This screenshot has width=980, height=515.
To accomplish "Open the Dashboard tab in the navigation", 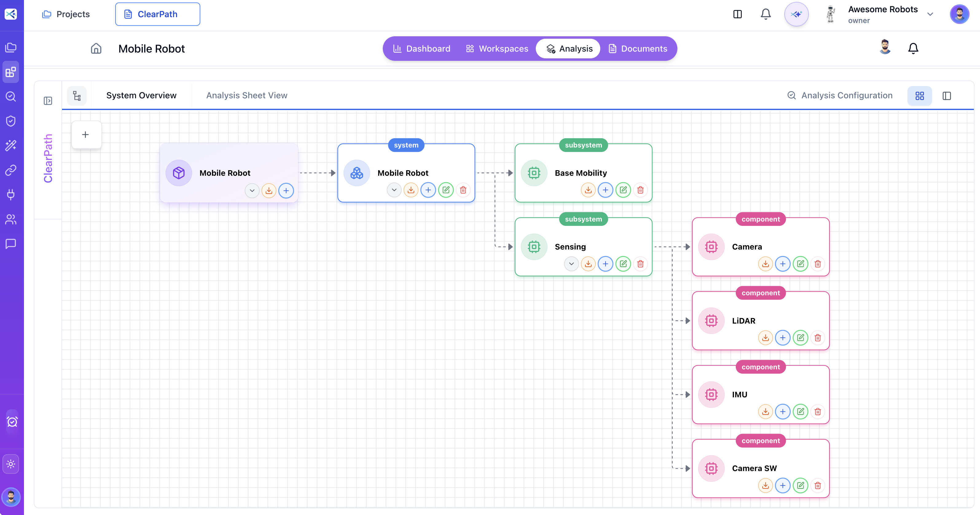I will pyautogui.click(x=421, y=48).
